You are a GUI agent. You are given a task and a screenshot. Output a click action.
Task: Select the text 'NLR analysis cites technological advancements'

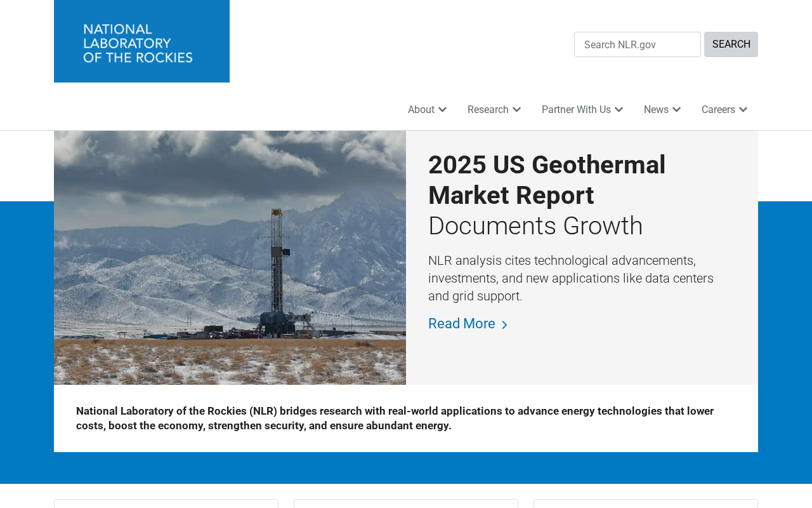click(x=562, y=260)
